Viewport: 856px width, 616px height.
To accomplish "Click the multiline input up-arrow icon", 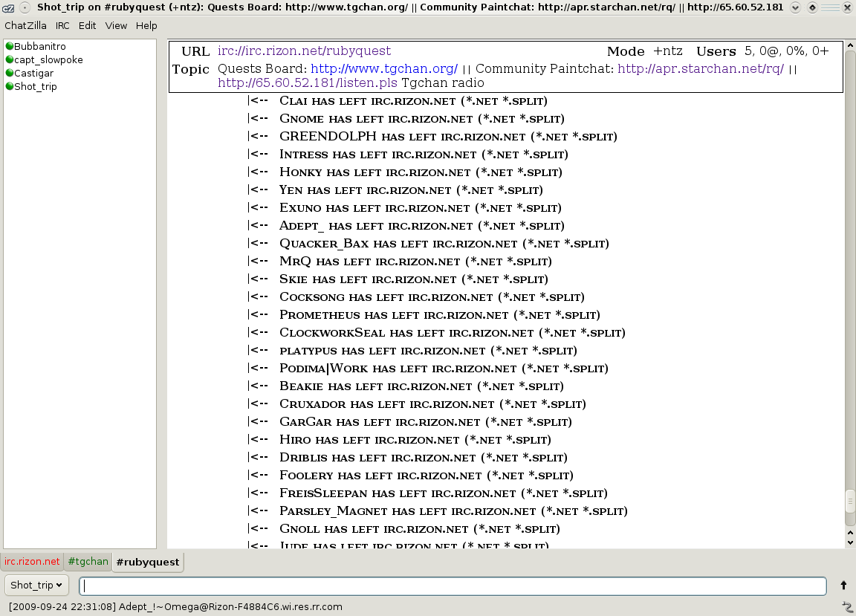I will click(x=843, y=586).
